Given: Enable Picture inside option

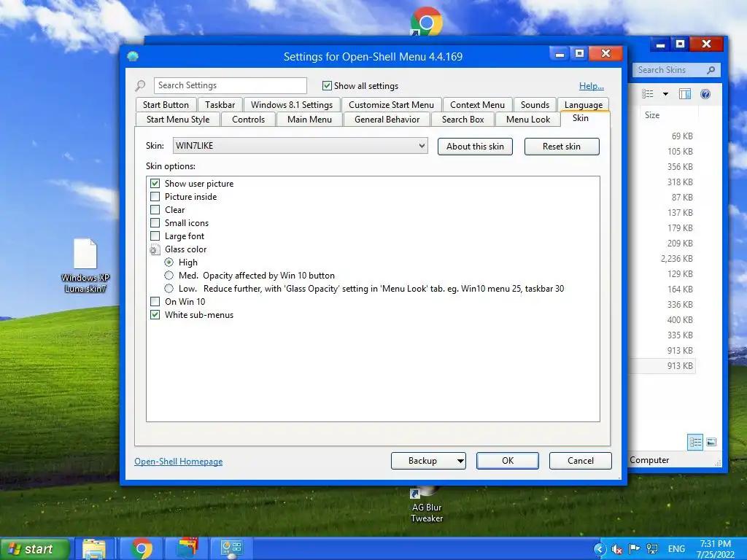Looking at the screenshot, I should pyautogui.click(x=155, y=197).
